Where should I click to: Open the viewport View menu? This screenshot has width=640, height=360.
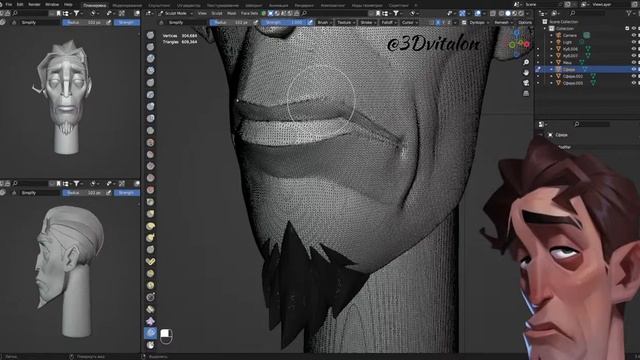click(202, 13)
